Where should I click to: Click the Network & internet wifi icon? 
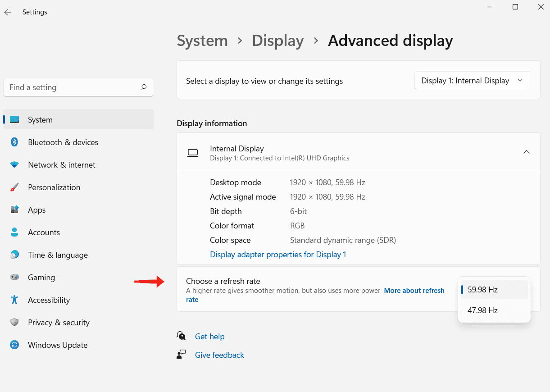[14, 165]
